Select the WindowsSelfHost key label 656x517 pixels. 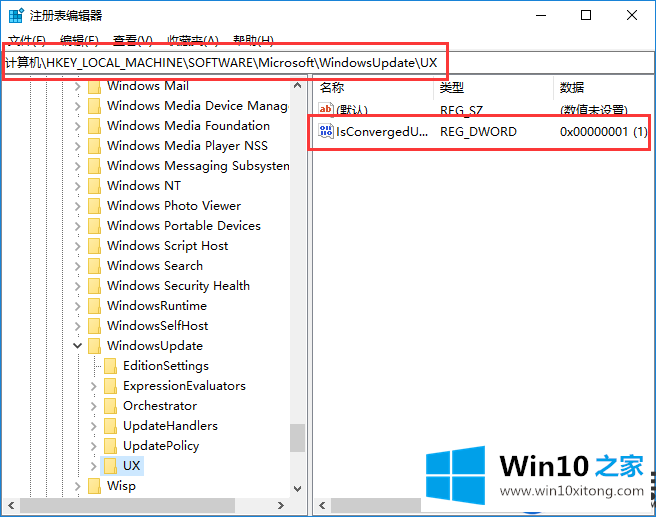[x=158, y=326]
